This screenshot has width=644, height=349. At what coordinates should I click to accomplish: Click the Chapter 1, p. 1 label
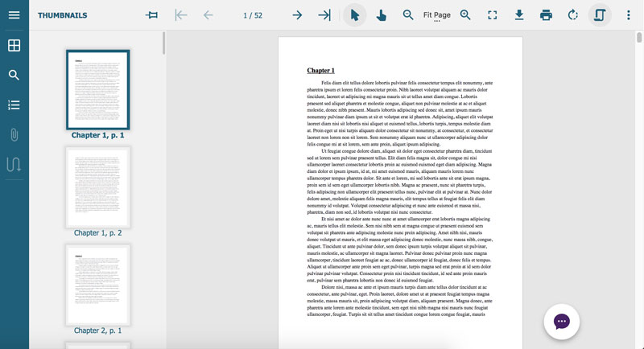(x=97, y=135)
